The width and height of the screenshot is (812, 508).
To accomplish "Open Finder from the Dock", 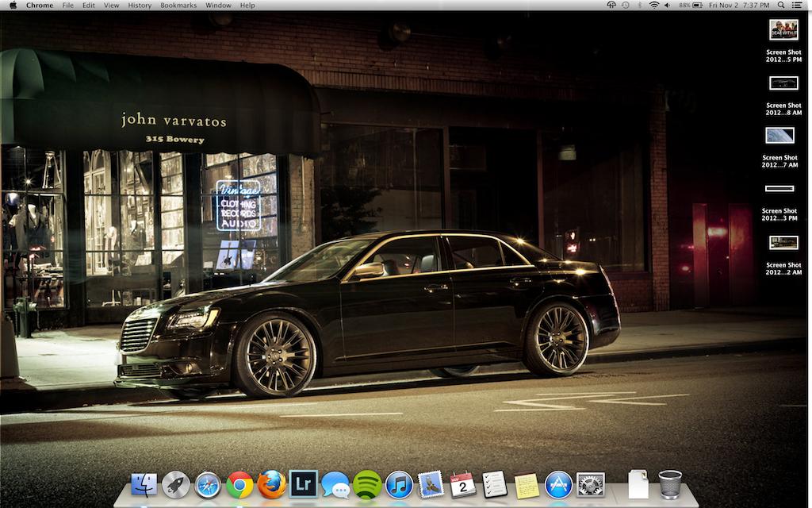I will [144, 485].
